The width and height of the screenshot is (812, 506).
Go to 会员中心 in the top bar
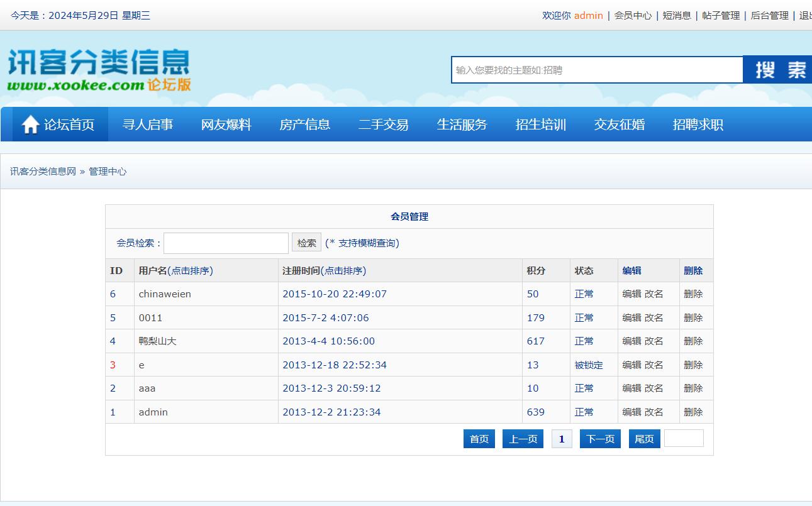[633, 16]
